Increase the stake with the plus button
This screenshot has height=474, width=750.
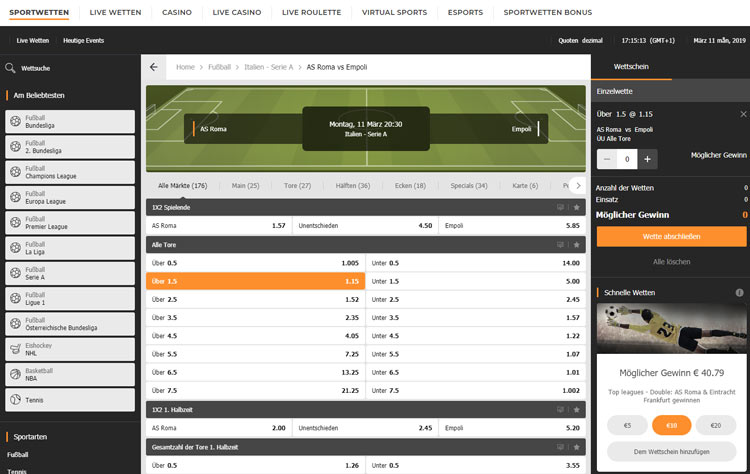point(647,159)
